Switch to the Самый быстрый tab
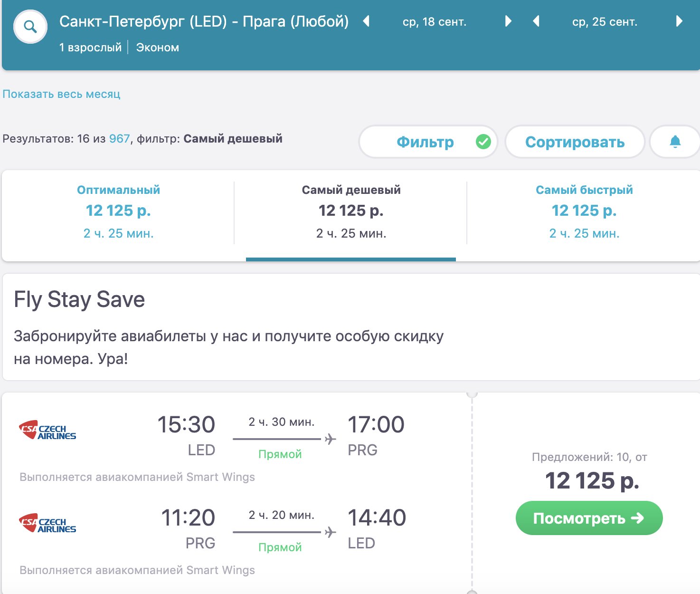 [x=584, y=211]
